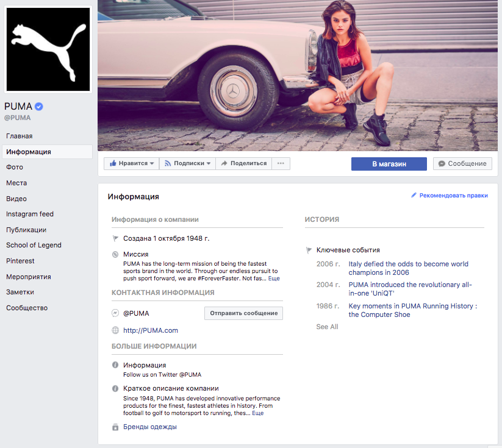Click the @PUMA handle under the page name
The height and width of the screenshot is (448, 502).
(17, 118)
